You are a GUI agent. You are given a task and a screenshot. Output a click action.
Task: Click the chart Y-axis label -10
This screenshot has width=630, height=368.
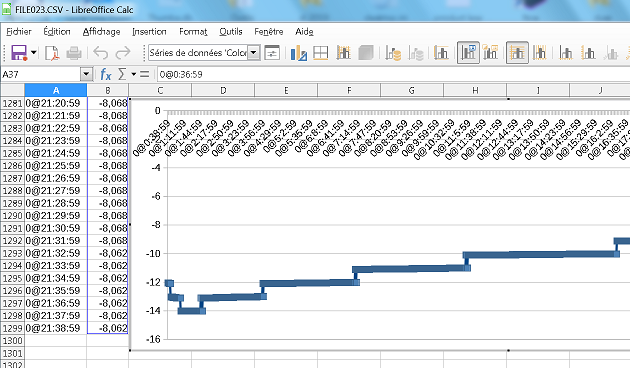pyautogui.click(x=153, y=254)
